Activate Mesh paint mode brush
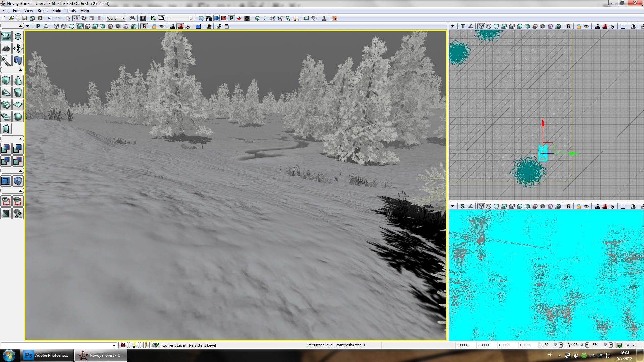Screen dimensions: 644x362 coord(6,60)
